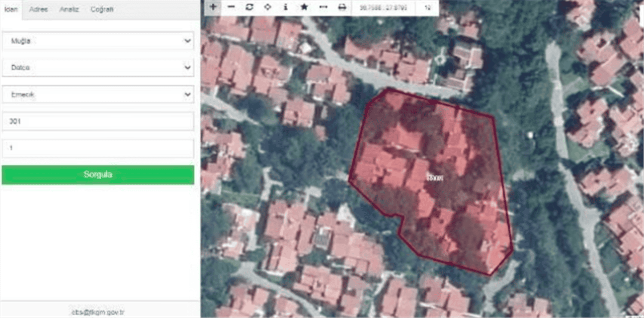The height and width of the screenshot is (318, 644).
Task: Click the zoom out minus icon
Action: click(x=231, y=7)
